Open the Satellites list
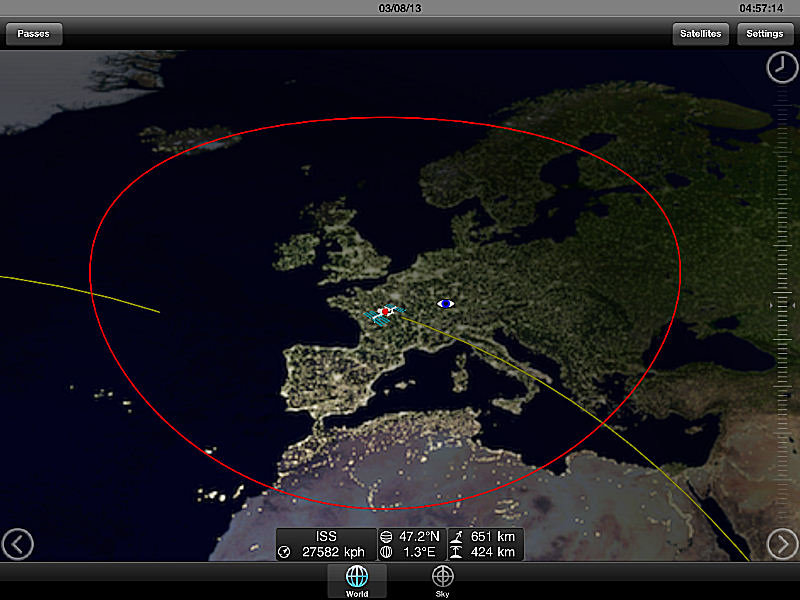 [x=701, y=34]
